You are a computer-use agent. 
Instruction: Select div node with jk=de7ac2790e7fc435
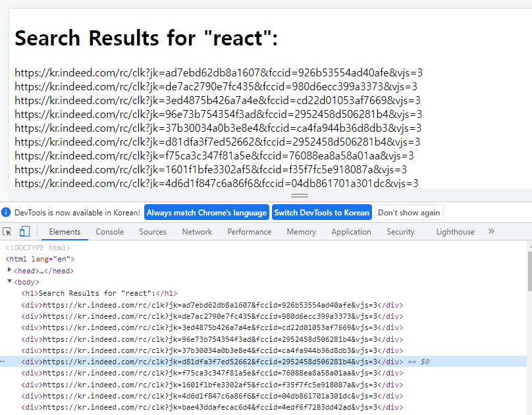212,316
